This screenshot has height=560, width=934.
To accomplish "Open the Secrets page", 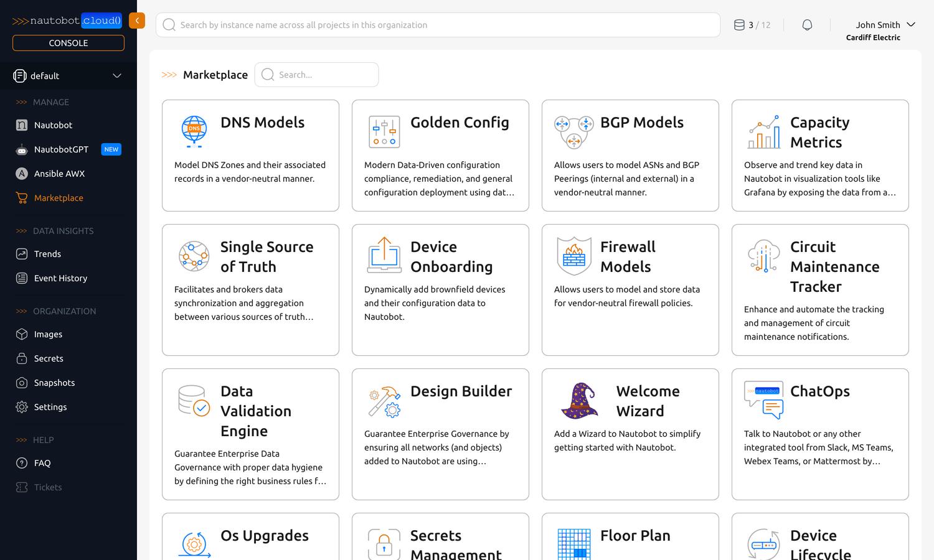I will [48, 358].
